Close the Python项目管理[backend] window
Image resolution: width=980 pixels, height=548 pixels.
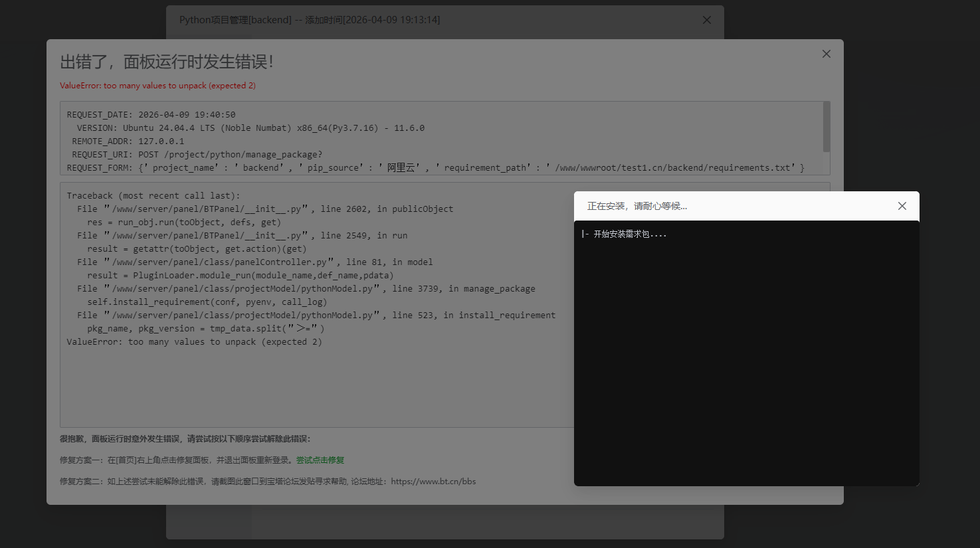coord(706,20)
